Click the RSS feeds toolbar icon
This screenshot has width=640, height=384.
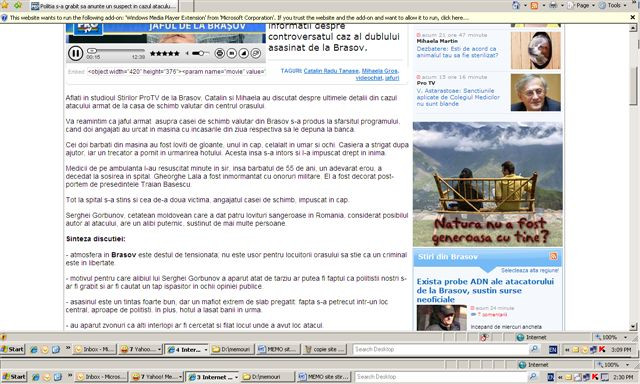point(534,5)
